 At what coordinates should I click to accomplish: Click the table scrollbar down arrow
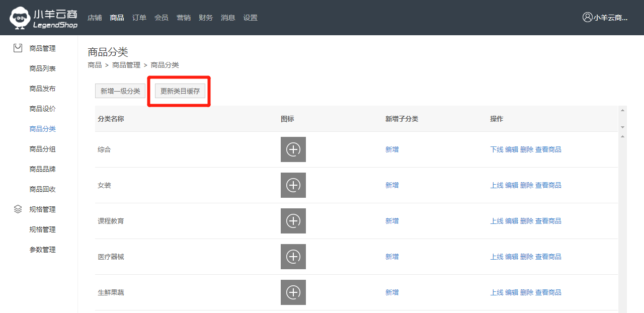pos(623,127)
